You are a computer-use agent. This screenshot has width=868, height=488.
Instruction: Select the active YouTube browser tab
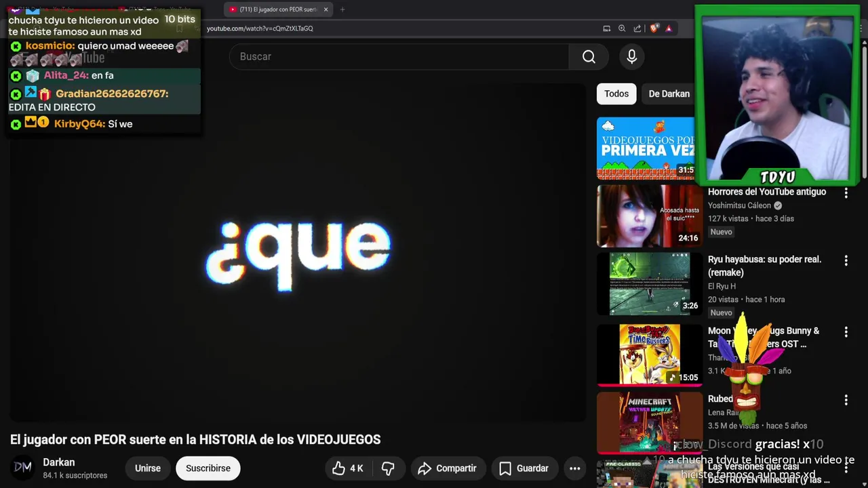(x=278, y=9)
